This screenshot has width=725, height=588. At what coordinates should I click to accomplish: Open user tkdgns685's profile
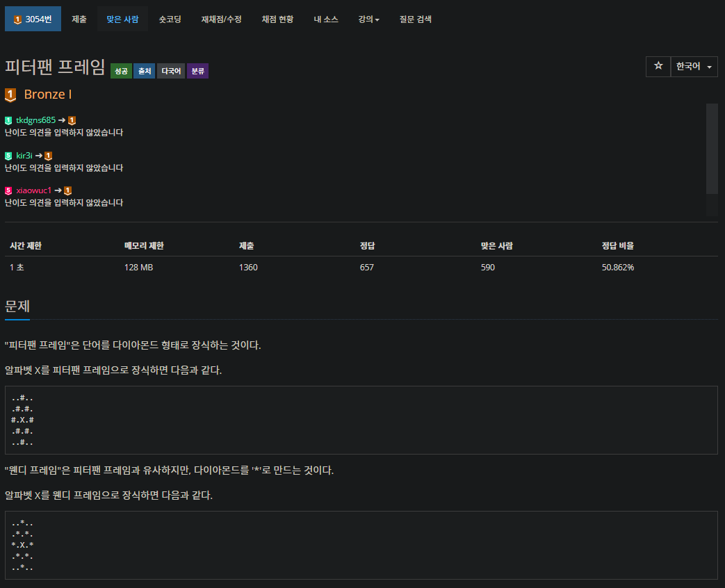[35, 120]
